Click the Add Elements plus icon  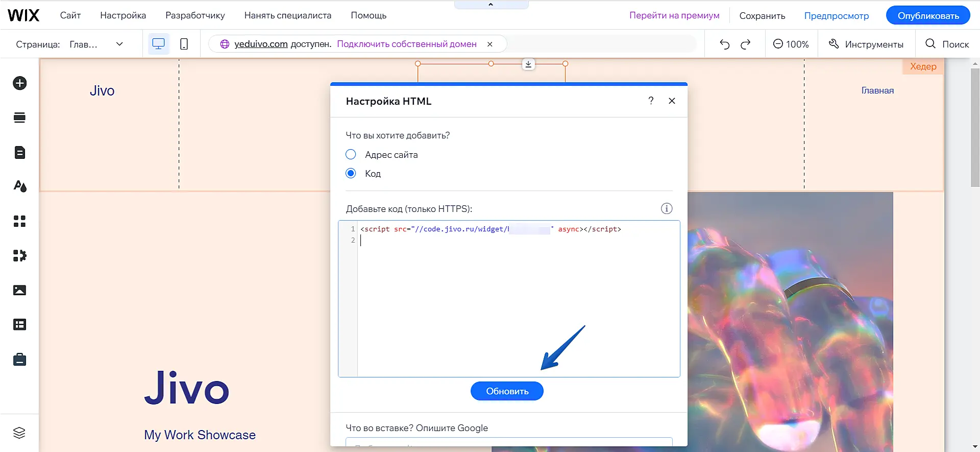20,83
